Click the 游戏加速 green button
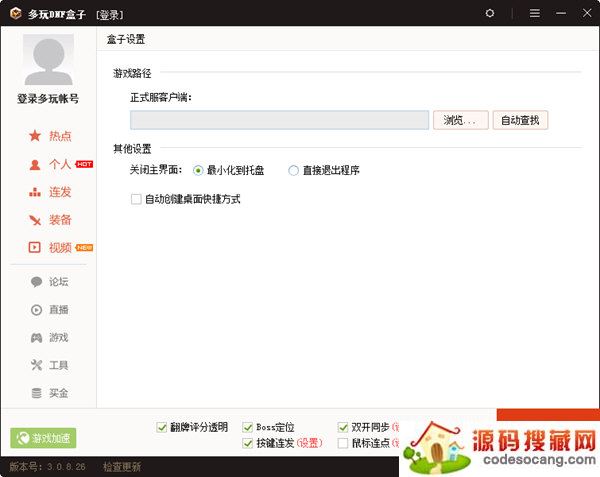The image size is (600, 477). pyautogui.click(x=43, y=438)
